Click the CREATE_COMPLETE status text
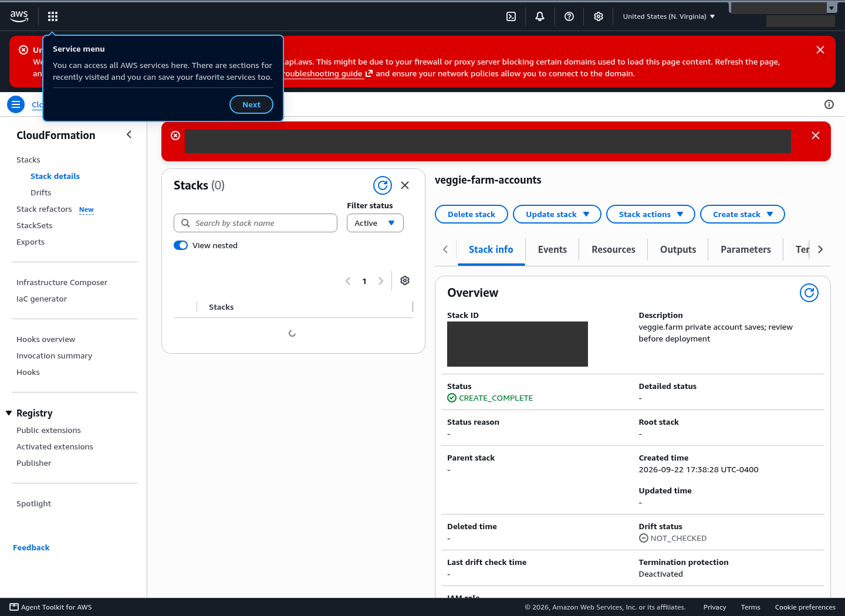Screen dimensions: 845x616 tap(496, 398)
